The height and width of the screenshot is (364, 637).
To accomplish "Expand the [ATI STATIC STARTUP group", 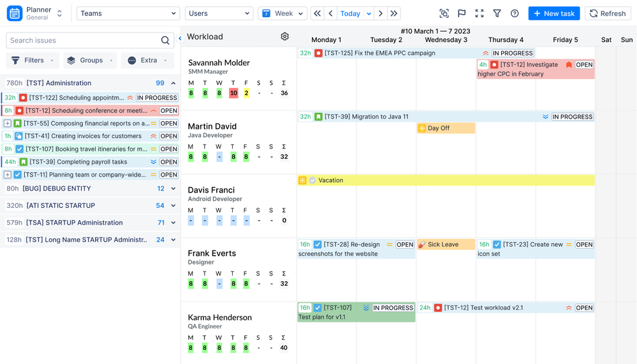I will (x=173, y=205).
